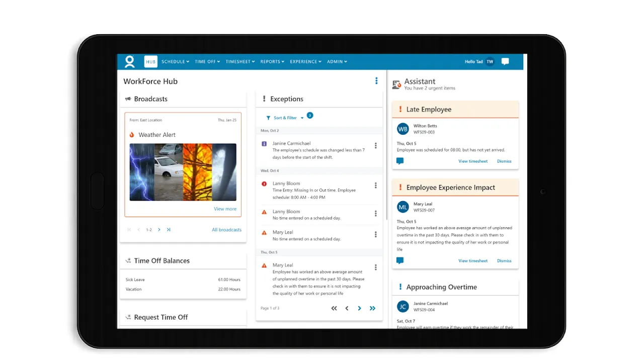This screenshot has width=644, height=362.
Task: Open All broadcasts link
Action: [x=226, y=230]
